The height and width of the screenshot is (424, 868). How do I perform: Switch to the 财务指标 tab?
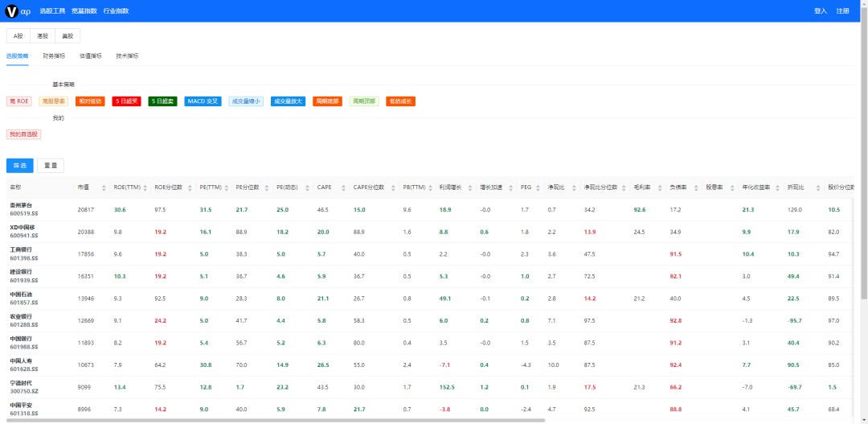55,56
